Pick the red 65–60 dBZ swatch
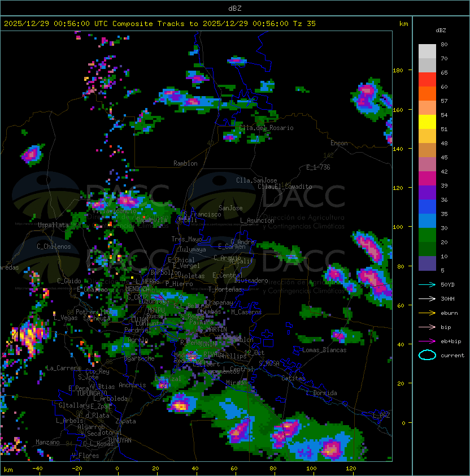This screenshot has height=476, width=470. coord(427,80)
